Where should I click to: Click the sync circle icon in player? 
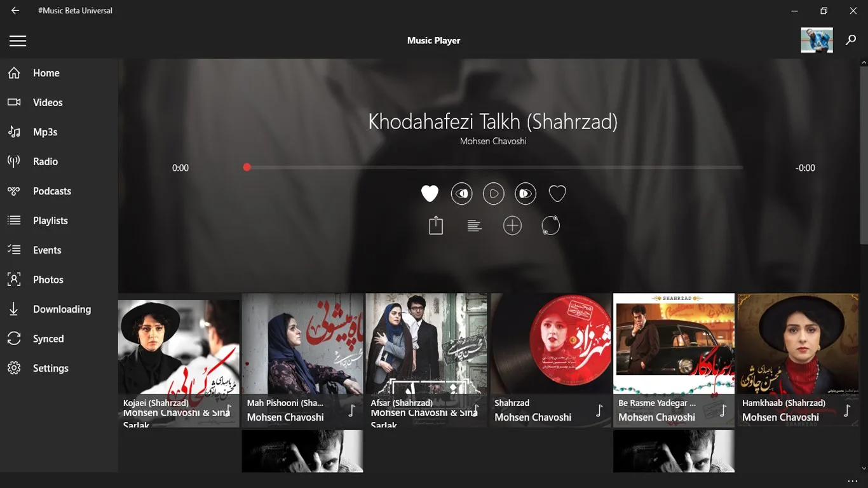click(x=550, y=226)
